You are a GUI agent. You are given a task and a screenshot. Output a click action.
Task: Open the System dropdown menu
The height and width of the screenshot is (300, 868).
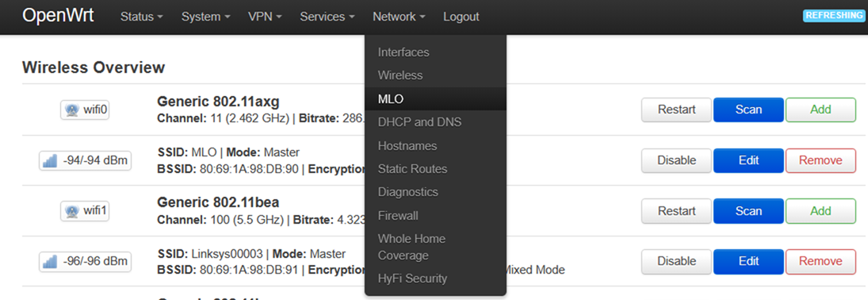click(205, 17)
